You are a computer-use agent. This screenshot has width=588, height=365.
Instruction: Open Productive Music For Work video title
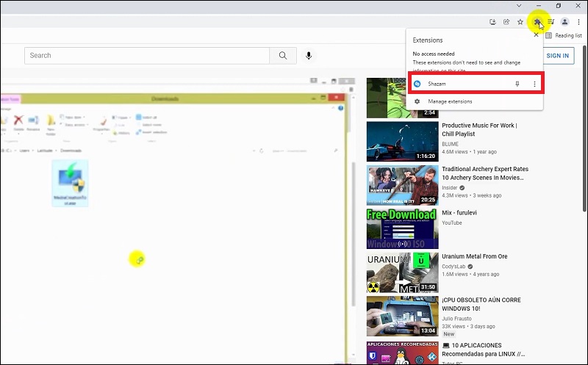(479, 130)
